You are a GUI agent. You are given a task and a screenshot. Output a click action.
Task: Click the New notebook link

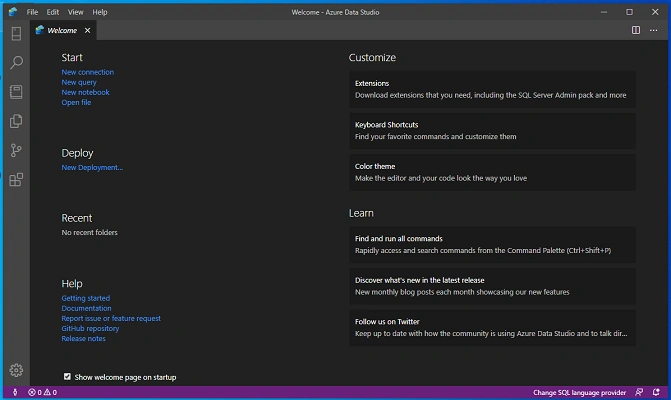pyautogui.click(x=85, y=92)
